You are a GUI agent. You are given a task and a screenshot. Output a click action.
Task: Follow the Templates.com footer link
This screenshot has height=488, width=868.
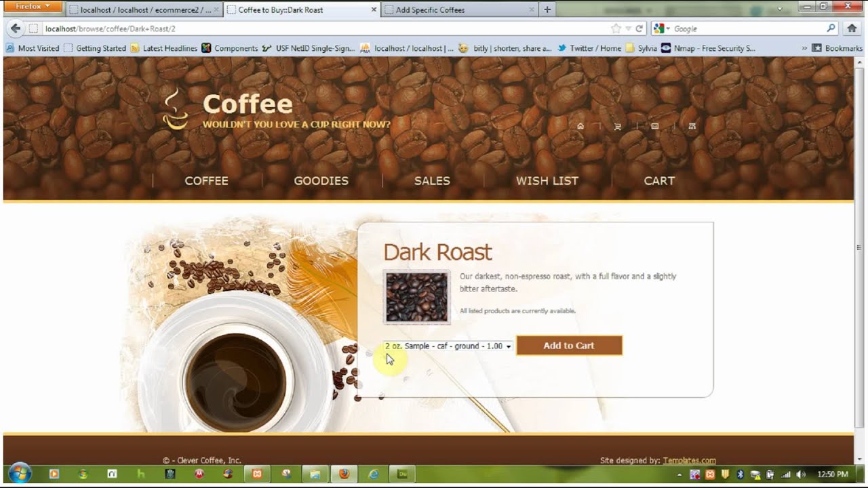pos(689,460)
